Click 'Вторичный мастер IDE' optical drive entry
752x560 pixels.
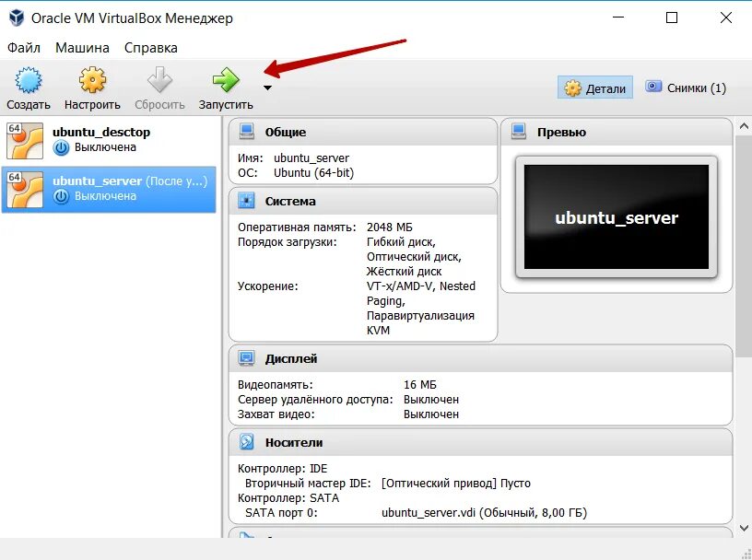[x=387, y=484]
